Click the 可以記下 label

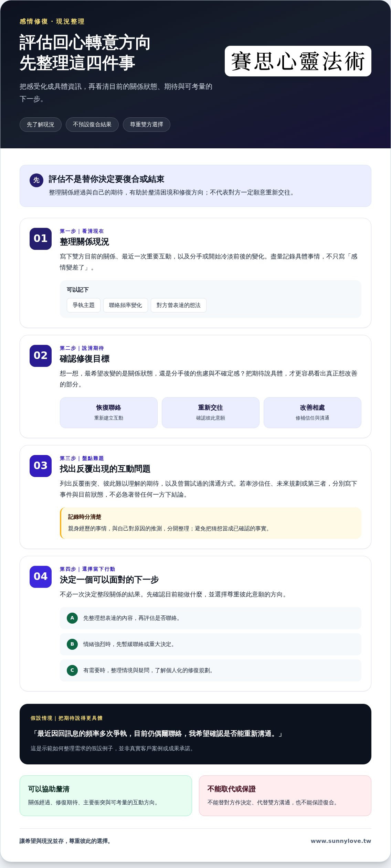click(78, 290)
